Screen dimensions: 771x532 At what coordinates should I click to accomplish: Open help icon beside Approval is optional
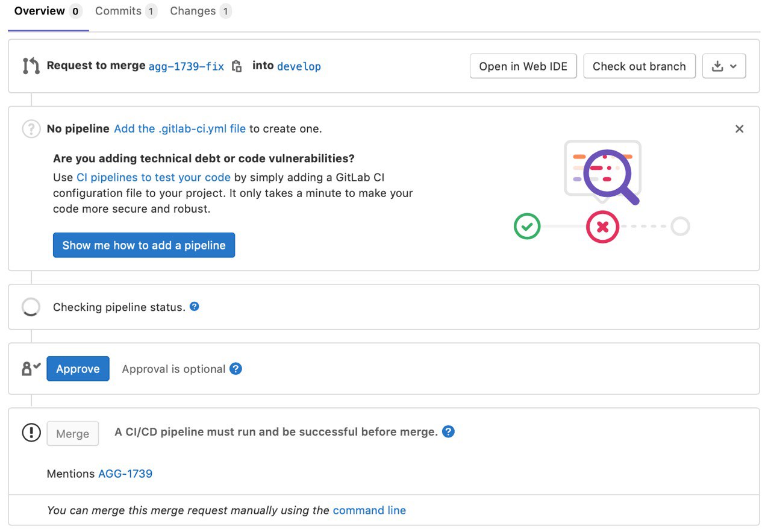point(236,369)
